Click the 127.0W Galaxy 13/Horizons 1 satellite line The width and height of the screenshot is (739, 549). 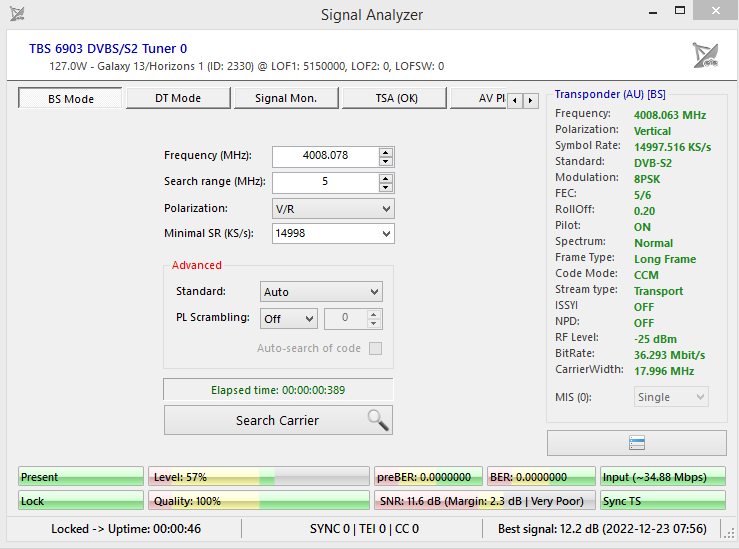coord(246,66)
